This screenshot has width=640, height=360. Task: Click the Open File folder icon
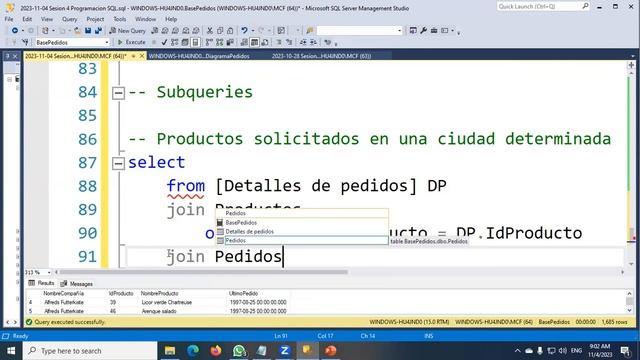77,31
